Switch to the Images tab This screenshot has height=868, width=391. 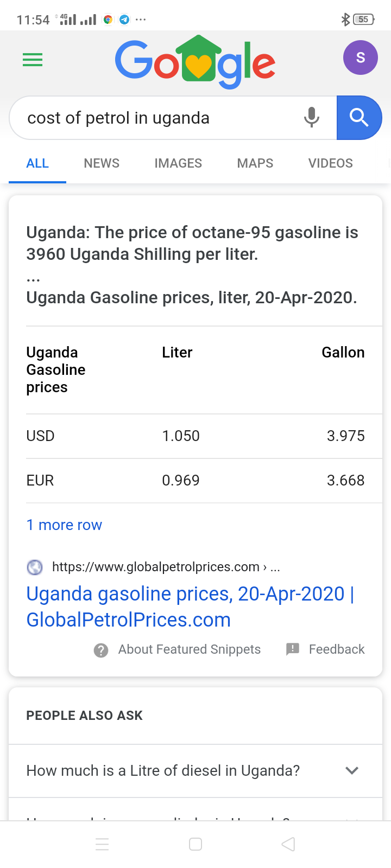tap(178, 163)
